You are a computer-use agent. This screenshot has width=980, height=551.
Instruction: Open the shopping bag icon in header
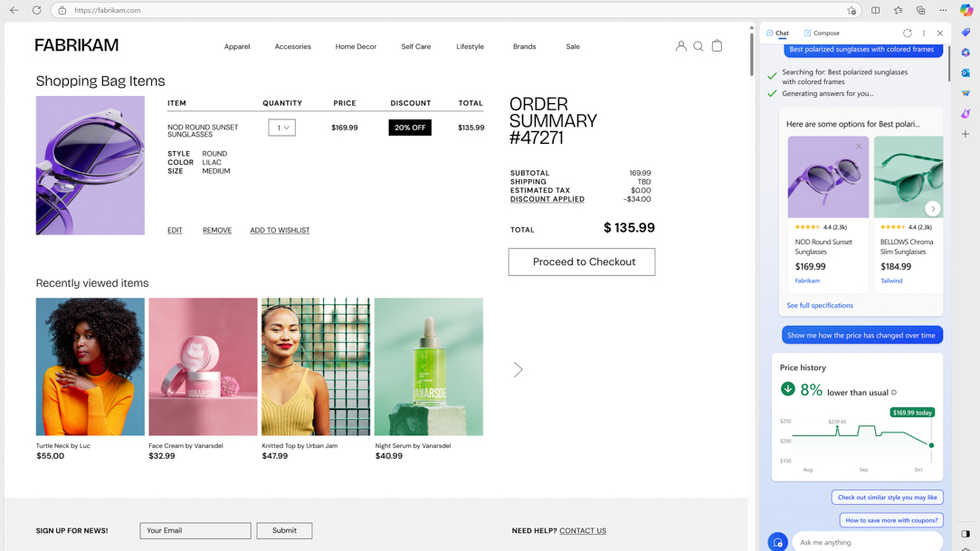(x=717, y=46)
